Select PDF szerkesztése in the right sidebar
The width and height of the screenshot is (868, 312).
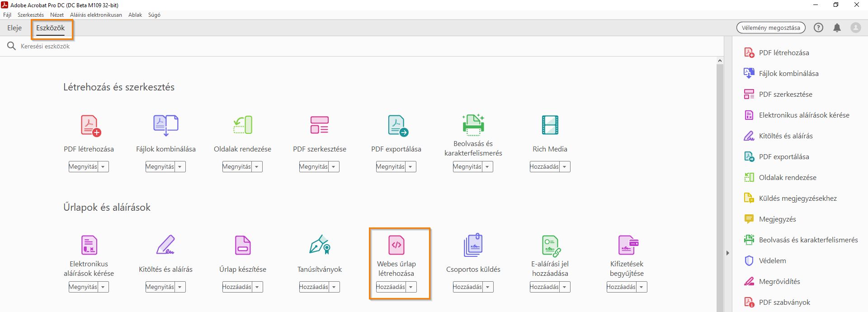click(778, 95)
